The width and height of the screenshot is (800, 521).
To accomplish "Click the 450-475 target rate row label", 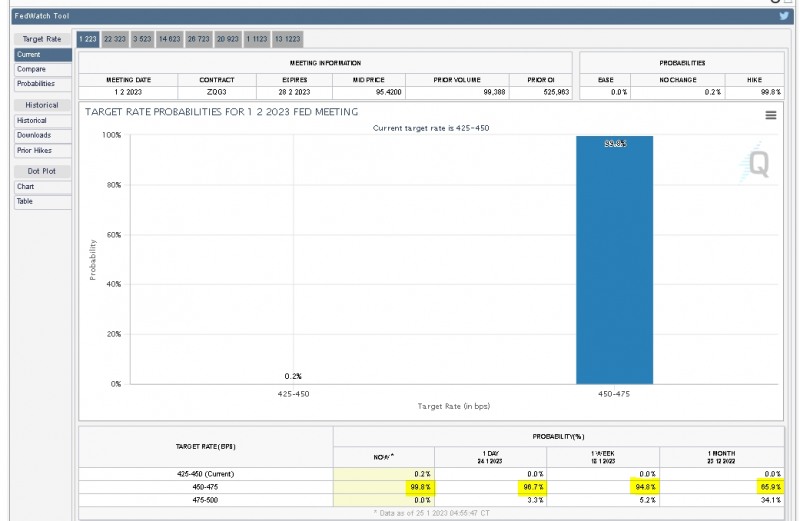I will pos(205,487).
